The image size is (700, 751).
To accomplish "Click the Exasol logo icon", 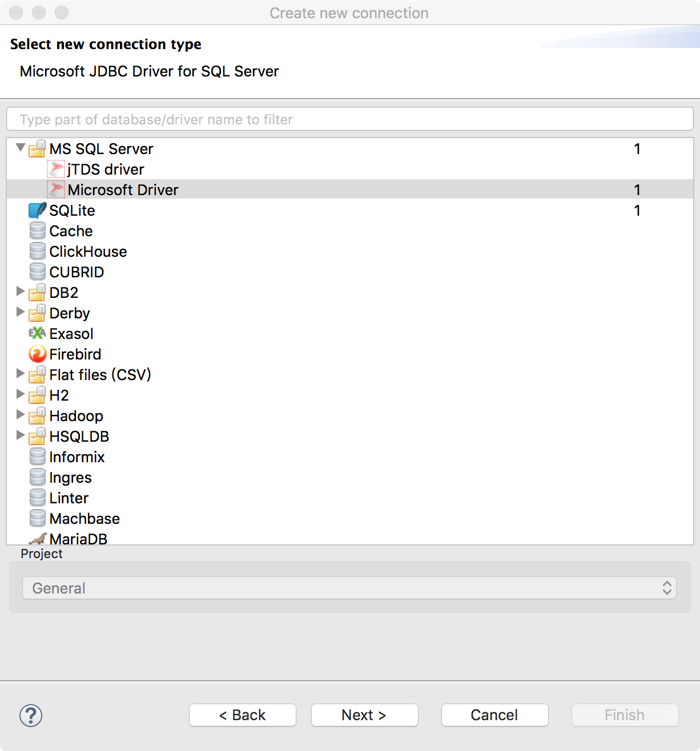I will click(x=38, y=333).
